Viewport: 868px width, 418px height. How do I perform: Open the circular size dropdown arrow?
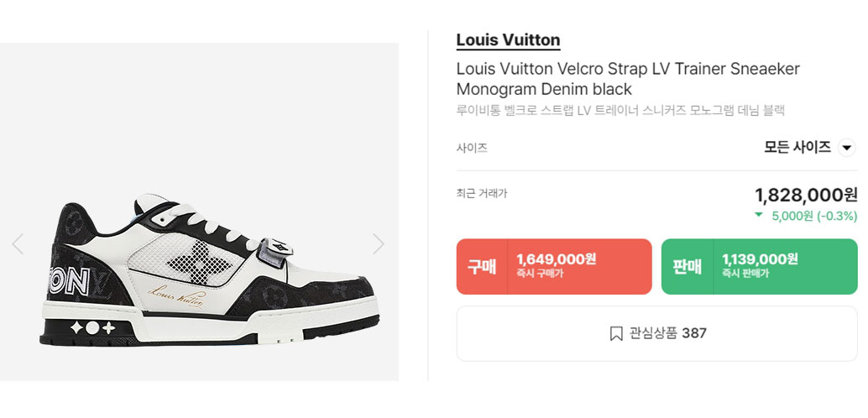point(847,148)
